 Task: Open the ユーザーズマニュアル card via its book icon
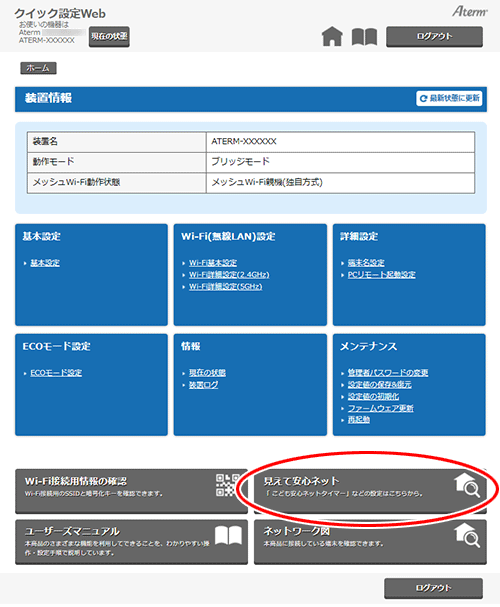pyautogui.click(x=228, y=535)
